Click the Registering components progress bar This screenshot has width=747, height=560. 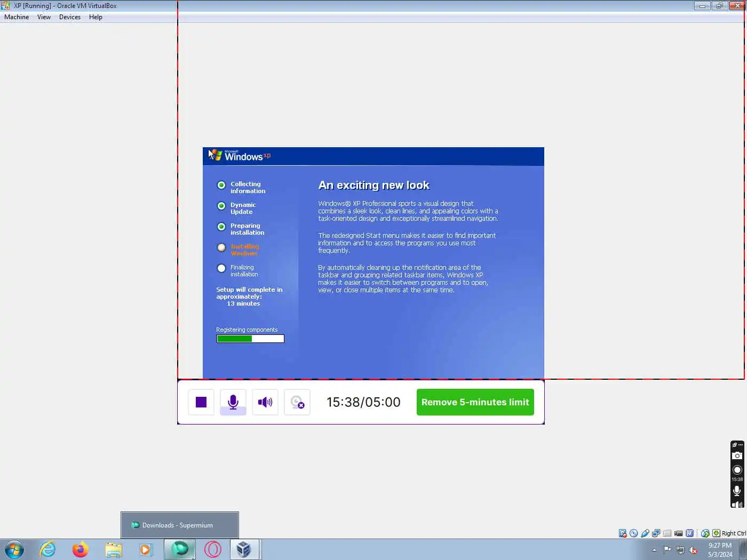(x=250, y=339)
